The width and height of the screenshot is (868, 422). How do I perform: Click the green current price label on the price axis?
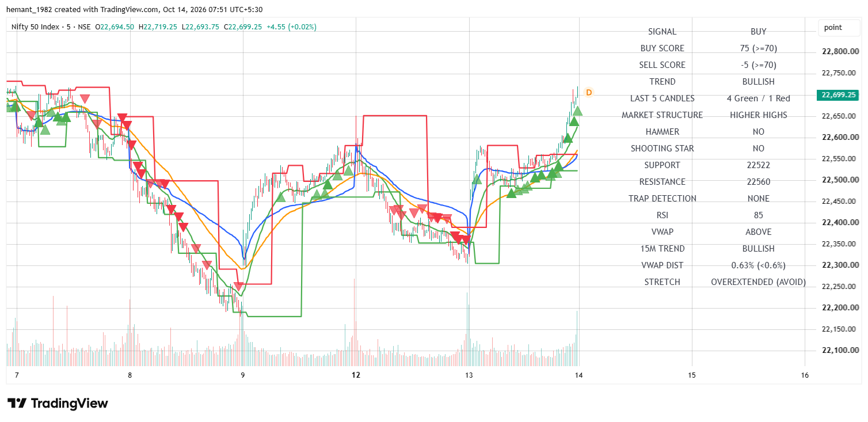click(837, 95)
